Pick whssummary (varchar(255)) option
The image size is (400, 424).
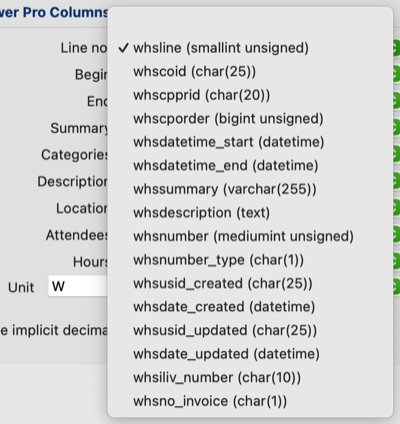[250, 189]
